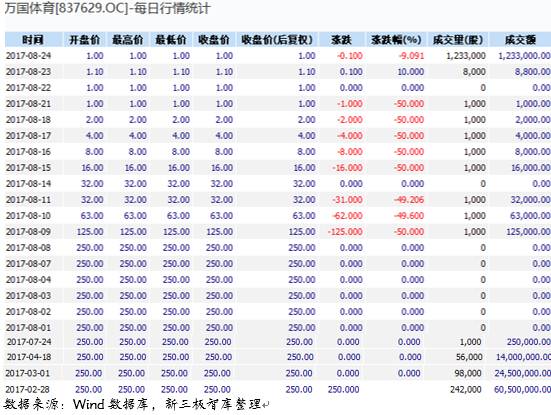Click the -9.091 percent change value
551x415 pixels.
click(x=411, y=56)
